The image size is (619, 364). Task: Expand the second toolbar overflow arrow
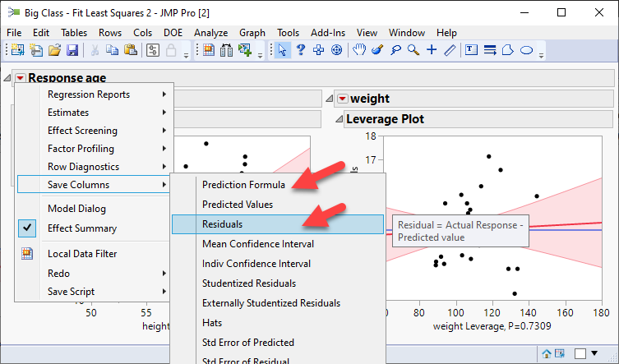[260, 56]
